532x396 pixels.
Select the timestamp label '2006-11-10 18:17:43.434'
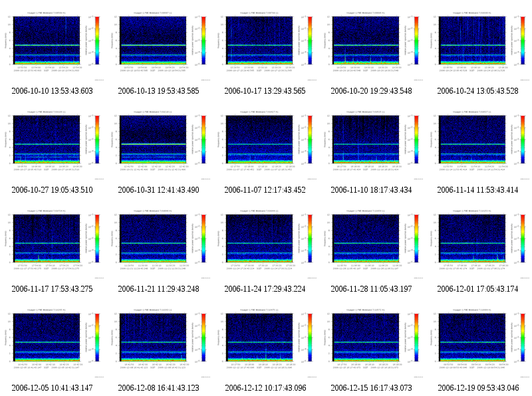coord(371,190)
